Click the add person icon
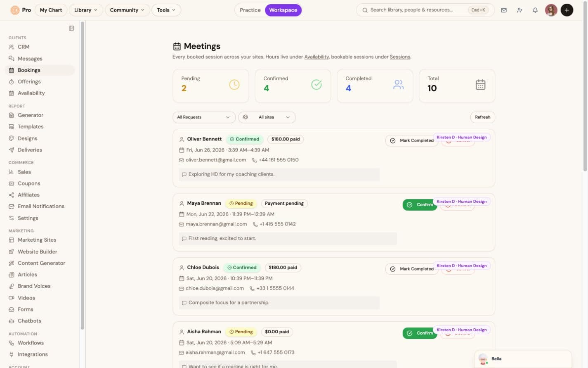 [x=520, y=10]
